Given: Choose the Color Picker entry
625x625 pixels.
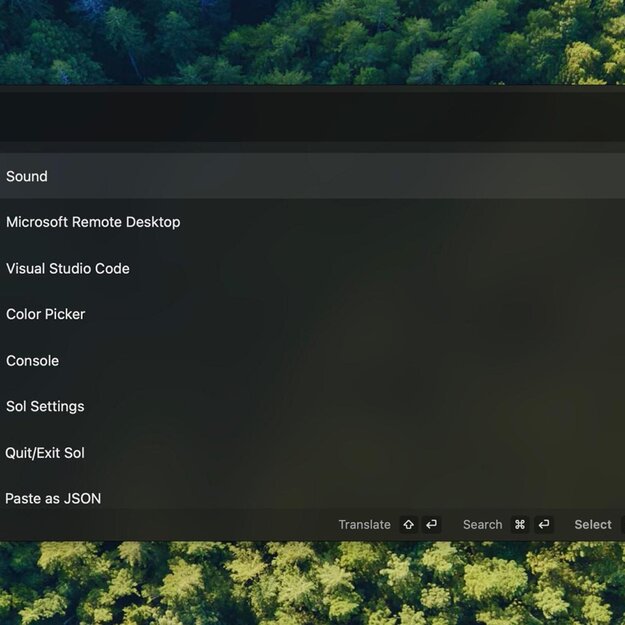Looking at the screenshot, I should click(312, 314).
